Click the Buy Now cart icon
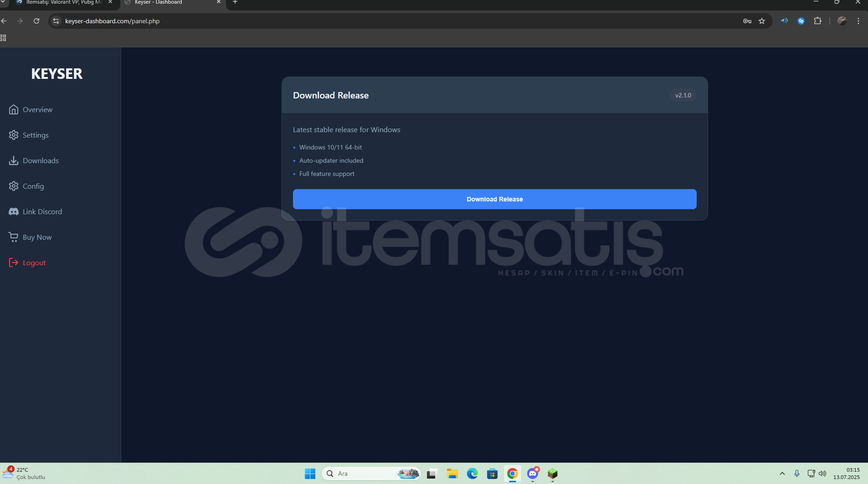 (14, 237)
